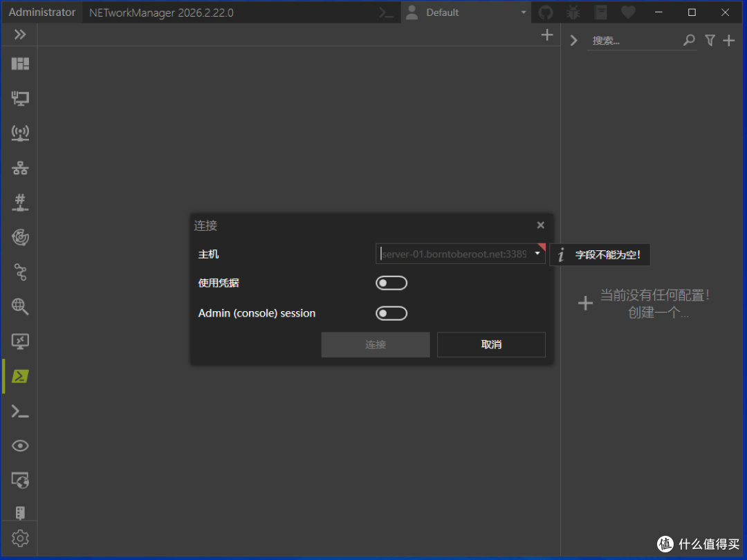
Task: Click the Administrator title label
Action: pos(42,12)
